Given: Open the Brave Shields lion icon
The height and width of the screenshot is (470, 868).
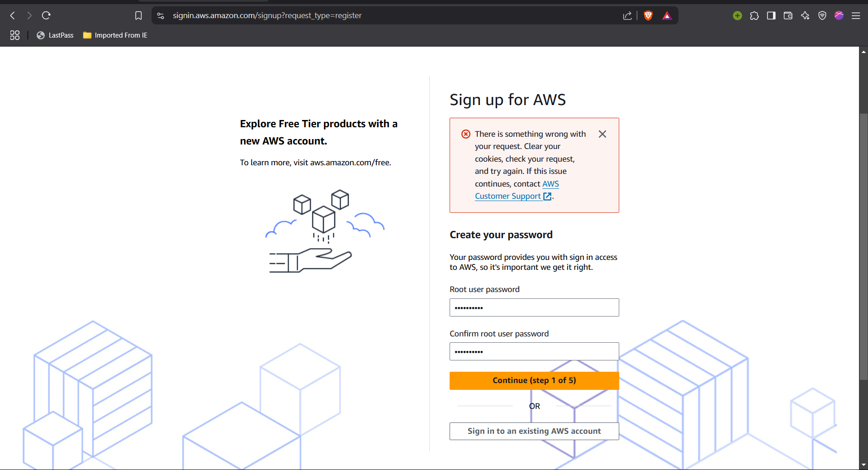Looking at the screenshot, I should pos(648,16).
